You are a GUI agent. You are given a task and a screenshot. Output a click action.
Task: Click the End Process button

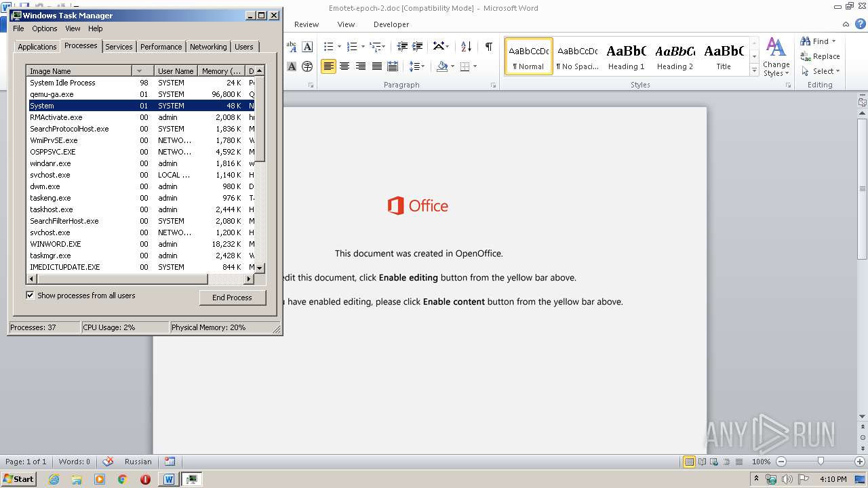pos(232,298)
